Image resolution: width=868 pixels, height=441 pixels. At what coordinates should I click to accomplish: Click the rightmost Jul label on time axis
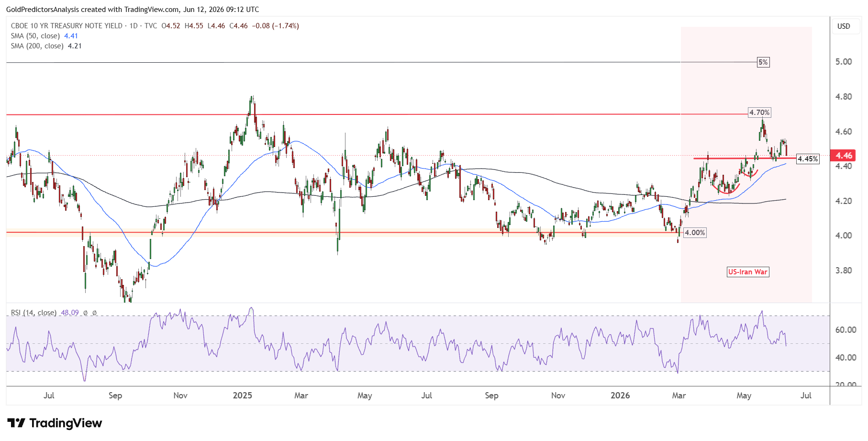point(806,396)
